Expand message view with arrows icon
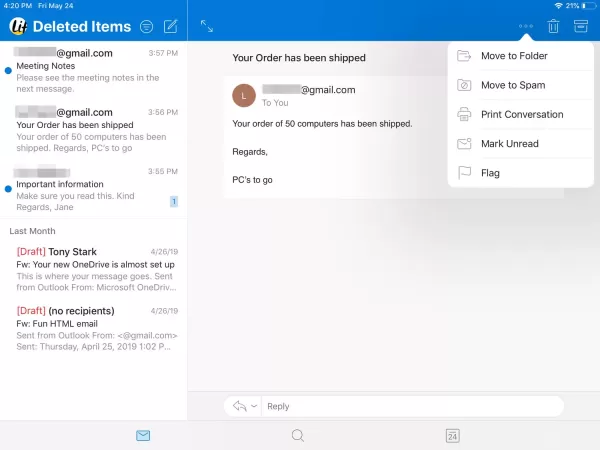Image resolution: width=600 pixels, height=450 pixels. pos(207,26)
